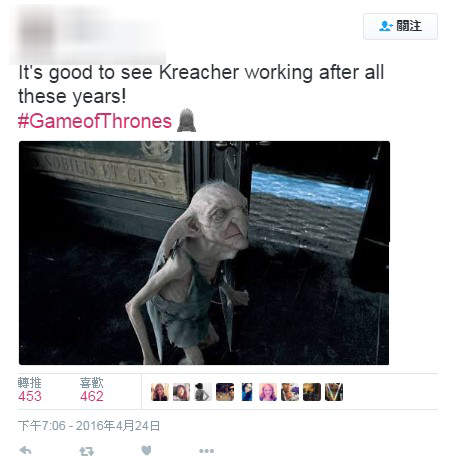This screenshot has width=454, height=466.
Task: Open the three-dots more options menu
Action: pos(207,451)
